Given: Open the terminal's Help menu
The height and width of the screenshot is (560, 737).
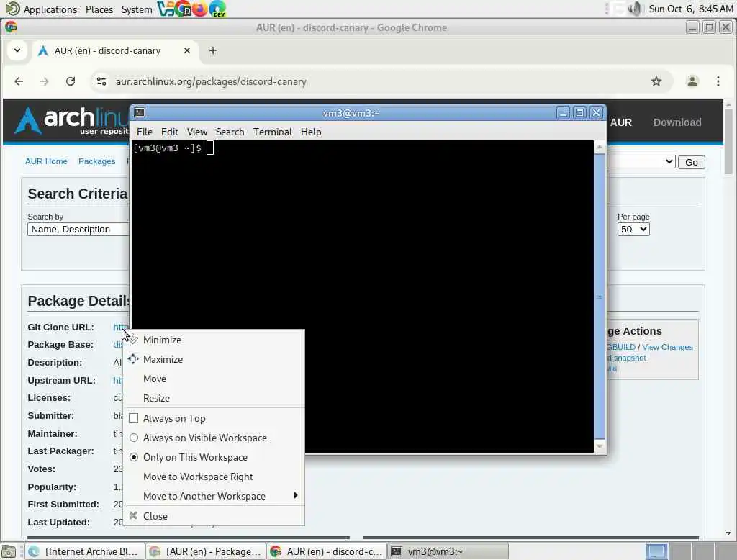Looking at the screenshot, I should [311, 132].
